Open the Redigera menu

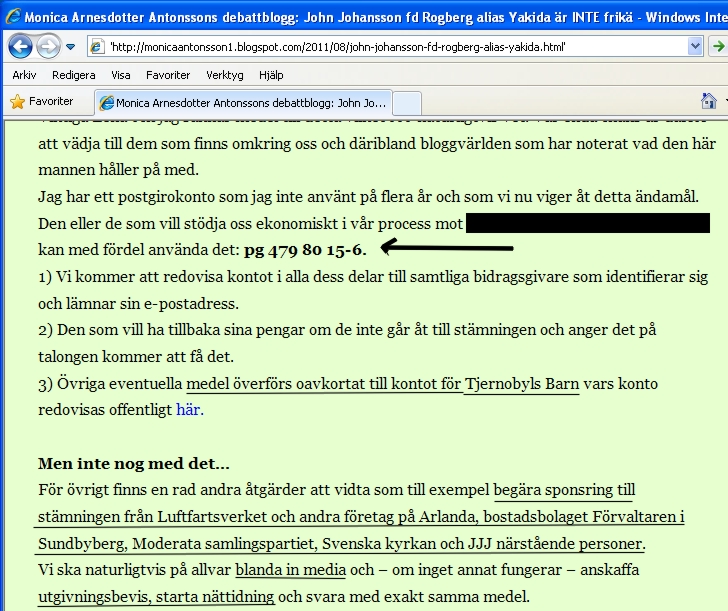pos(74,75)
